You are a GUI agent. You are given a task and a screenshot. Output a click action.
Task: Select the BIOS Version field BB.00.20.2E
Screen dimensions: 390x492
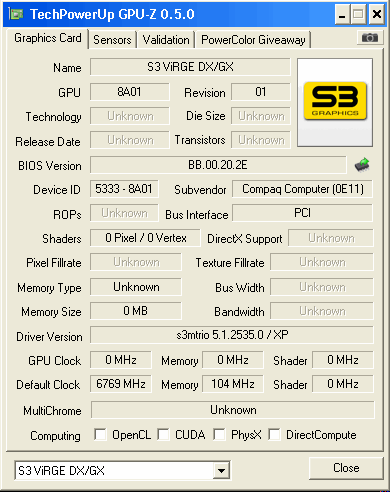218,165
